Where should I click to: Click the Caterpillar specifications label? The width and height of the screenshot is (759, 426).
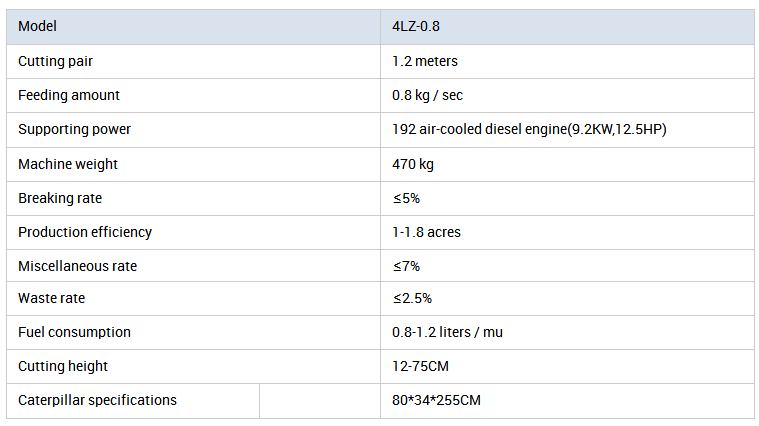[97, 401]
